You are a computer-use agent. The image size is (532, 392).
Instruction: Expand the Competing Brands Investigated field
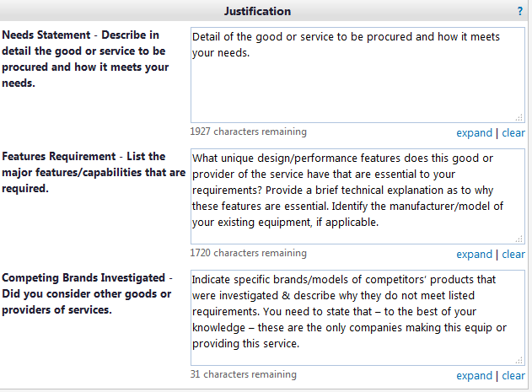474,376
